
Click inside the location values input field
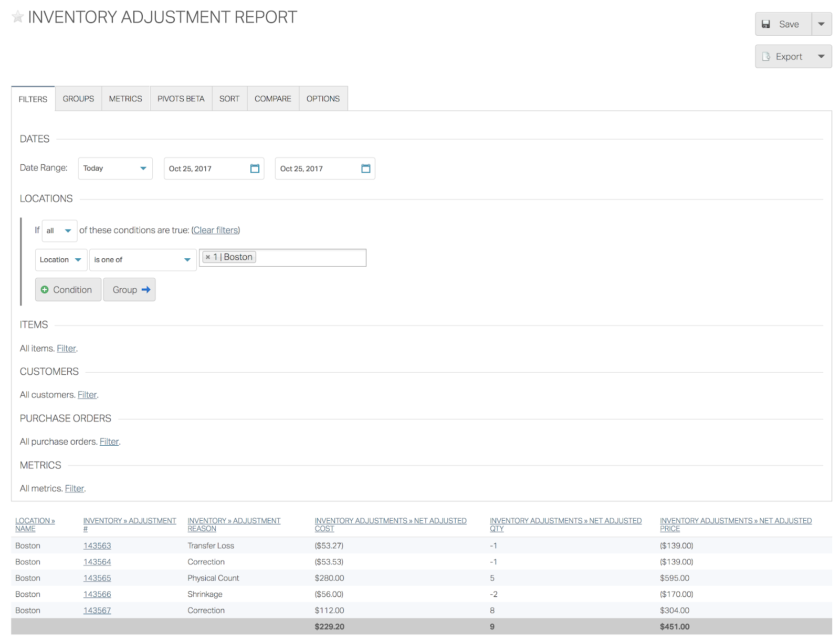310,257
